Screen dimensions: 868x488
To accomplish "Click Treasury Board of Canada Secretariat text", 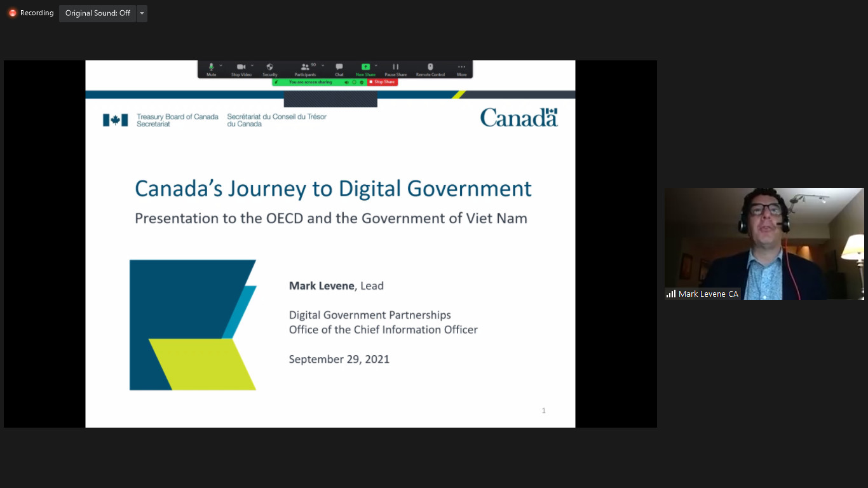I will click(177, 120).
